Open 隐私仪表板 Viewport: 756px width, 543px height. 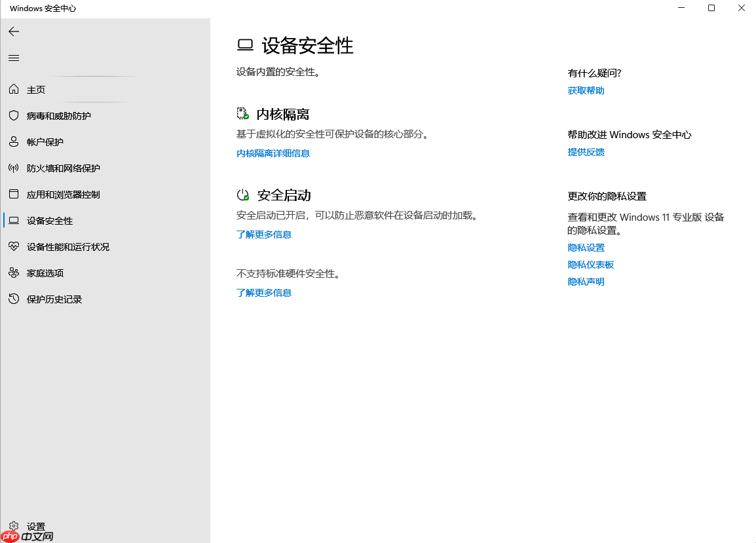tap(590, 264)
